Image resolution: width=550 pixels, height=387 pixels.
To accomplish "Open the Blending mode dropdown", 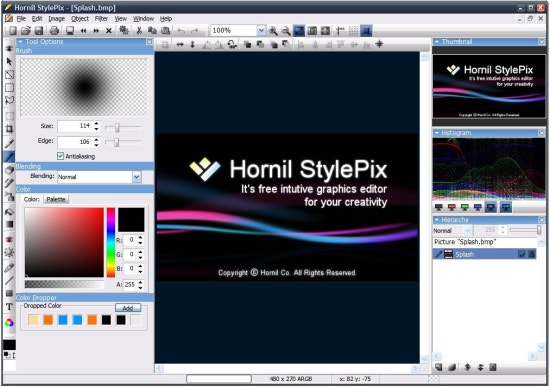I will pos(136,177).
